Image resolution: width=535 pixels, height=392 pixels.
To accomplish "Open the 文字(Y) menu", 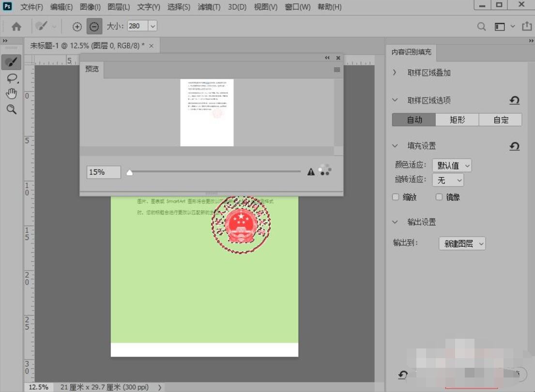I will 149,7.
